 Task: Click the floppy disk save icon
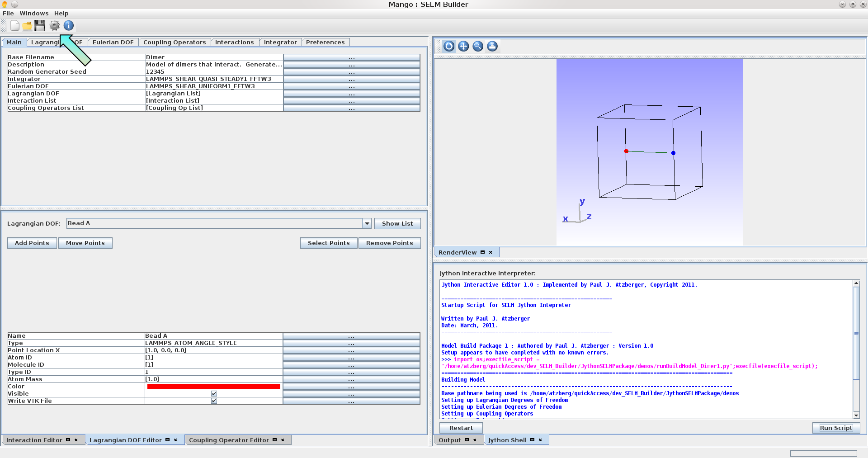pyautogui.click(x=40, y=26)
